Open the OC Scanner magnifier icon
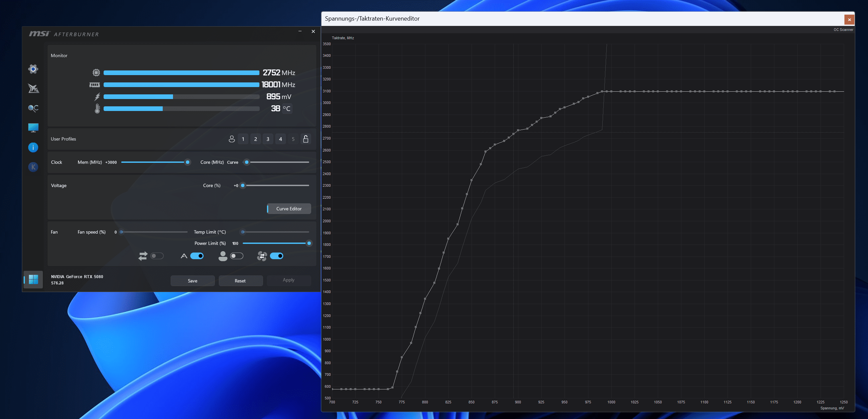The width and height of the screenshot is (868, 419). [x=33, y=108]
